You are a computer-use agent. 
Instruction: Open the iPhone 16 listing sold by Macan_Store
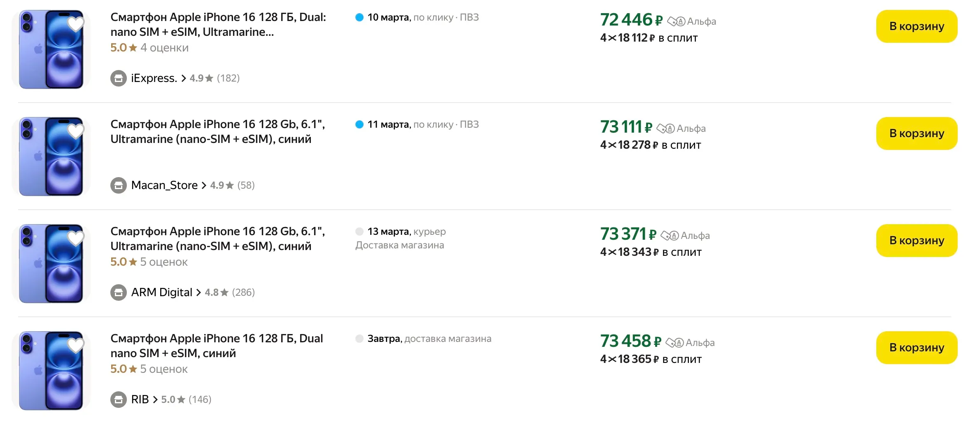coord(217,131)
